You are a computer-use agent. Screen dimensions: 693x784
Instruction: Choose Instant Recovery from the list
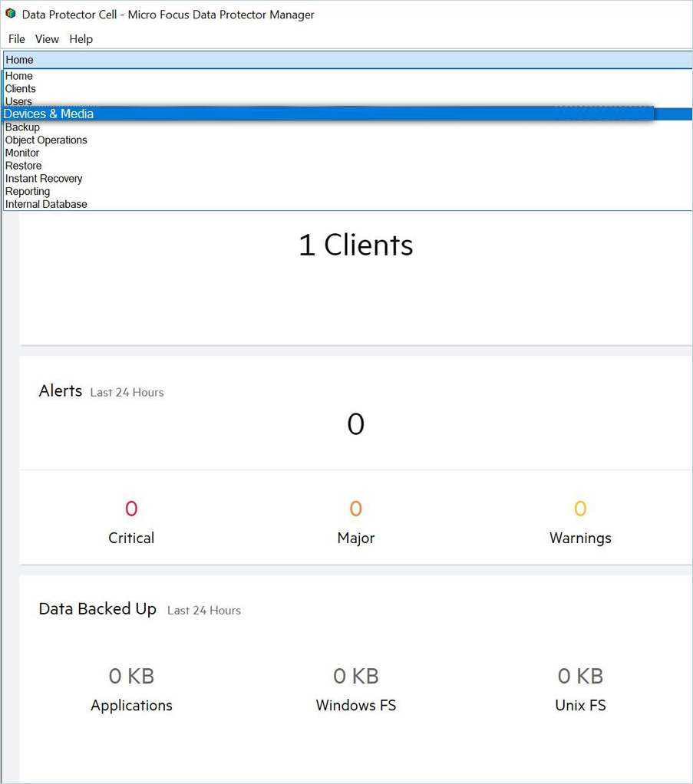44,179
